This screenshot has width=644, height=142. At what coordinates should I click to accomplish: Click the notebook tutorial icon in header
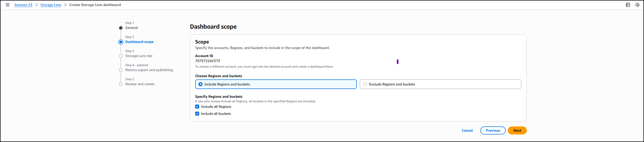click(628, 5)
